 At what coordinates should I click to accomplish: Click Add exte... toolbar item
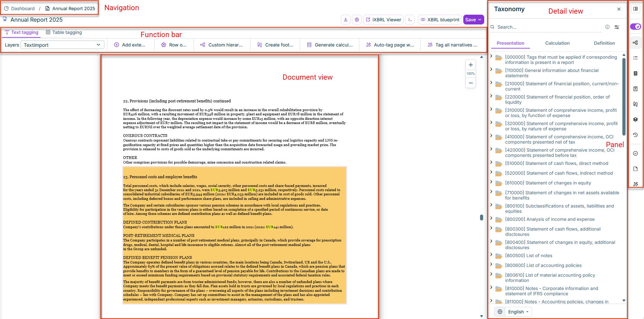click(130, 45)
